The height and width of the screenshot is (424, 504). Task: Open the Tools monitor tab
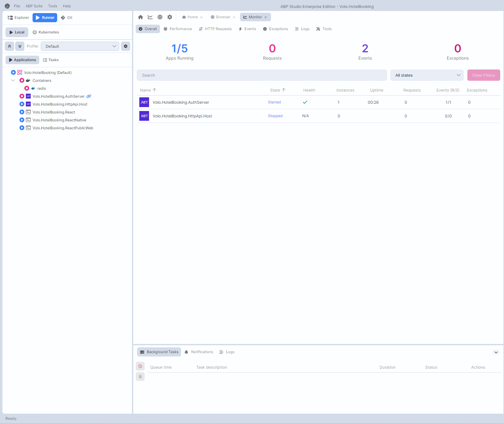tap(324, 29)
